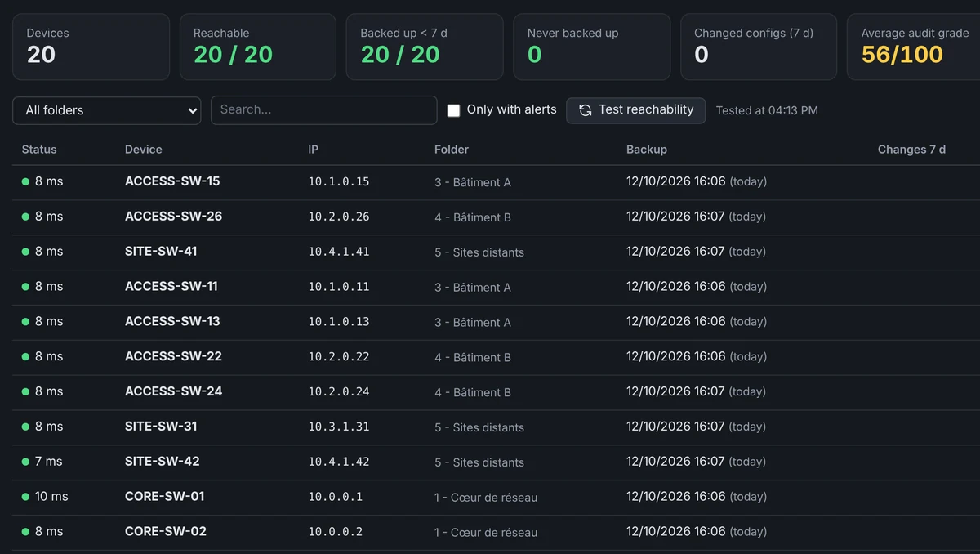Click the Test reachability button label
This screenshot has width=980, height=554.
pyautogui.click(x=646, y=109)
